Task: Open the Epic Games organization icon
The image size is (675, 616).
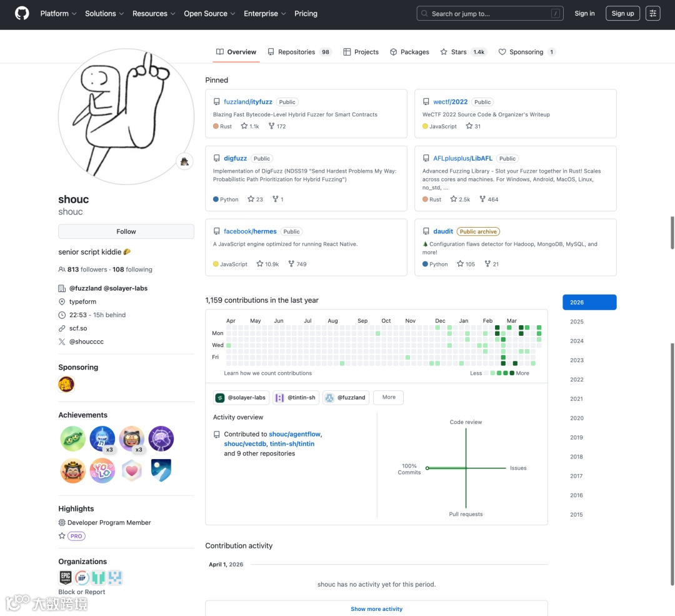Action: [x=66, y=577]
